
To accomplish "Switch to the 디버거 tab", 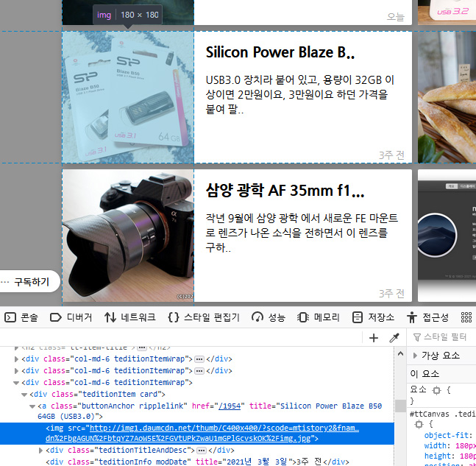I will click(x=71, y=317).
